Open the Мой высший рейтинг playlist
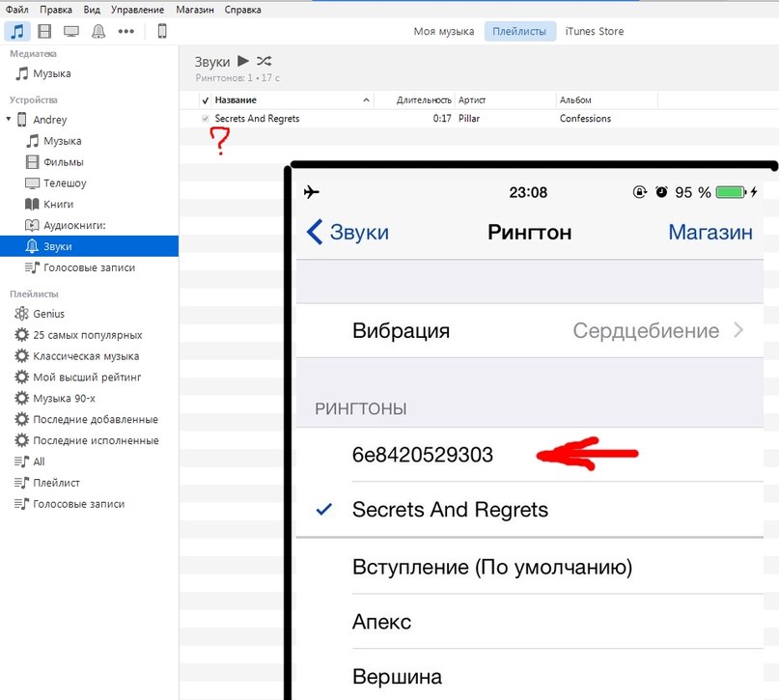Image resolution: width=779 pixels, height=700 pixels. tap(87, 378)
